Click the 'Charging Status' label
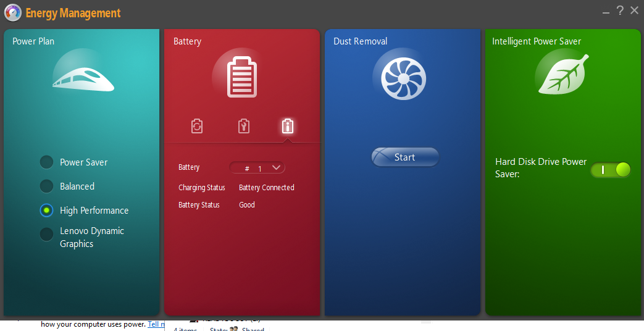644x331 pixels. [x=202, y=188]
